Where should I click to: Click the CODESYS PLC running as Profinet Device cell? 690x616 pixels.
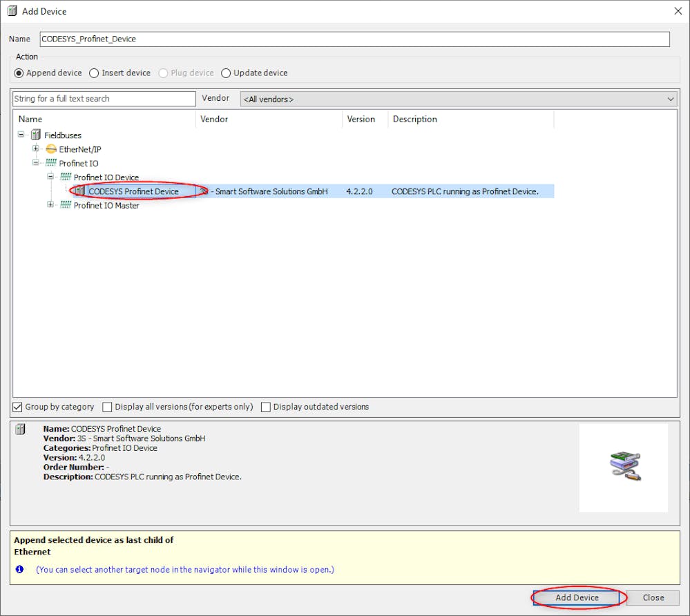click(x=465, y=191)
